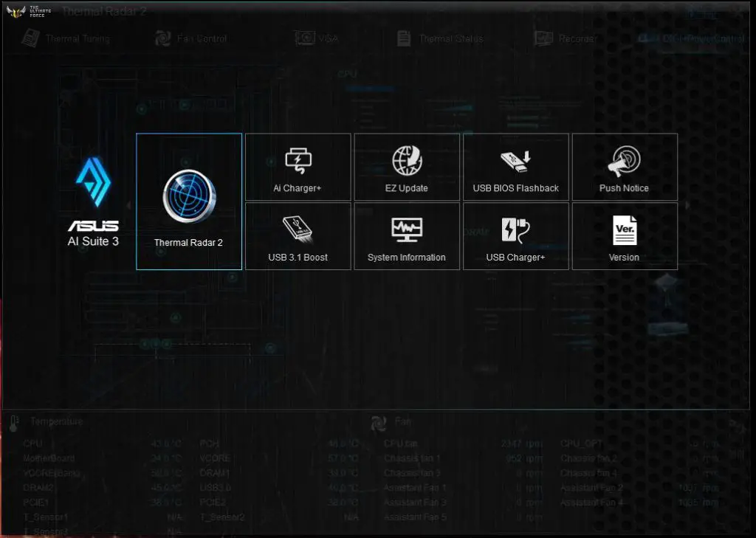The image size is (756, 538).
Task: Click the dimmed 'DRAM1' temperature row
Action: pos(278,473)
